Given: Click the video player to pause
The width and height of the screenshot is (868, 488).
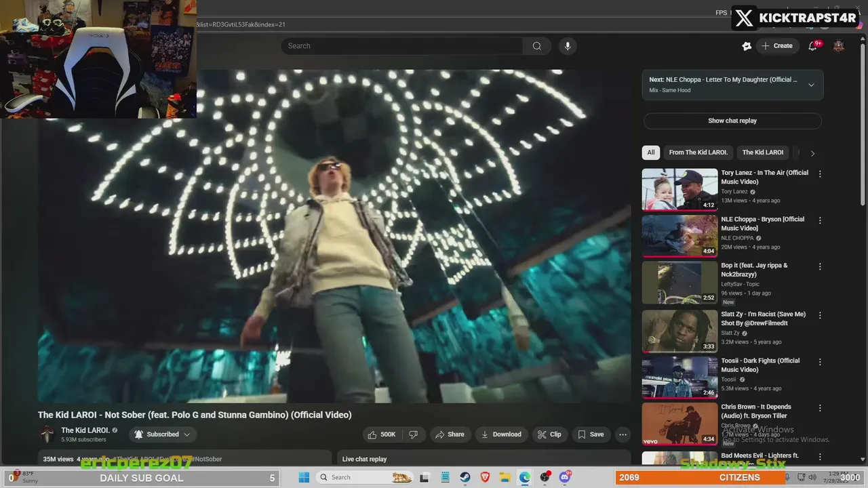Looking at the screenshot, I should [x=334, y=237].
